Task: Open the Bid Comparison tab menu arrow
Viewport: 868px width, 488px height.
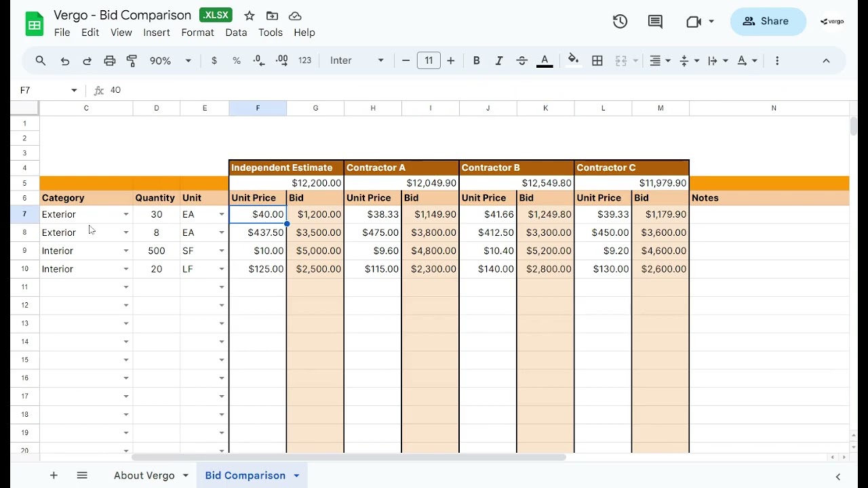Action: 296,476
